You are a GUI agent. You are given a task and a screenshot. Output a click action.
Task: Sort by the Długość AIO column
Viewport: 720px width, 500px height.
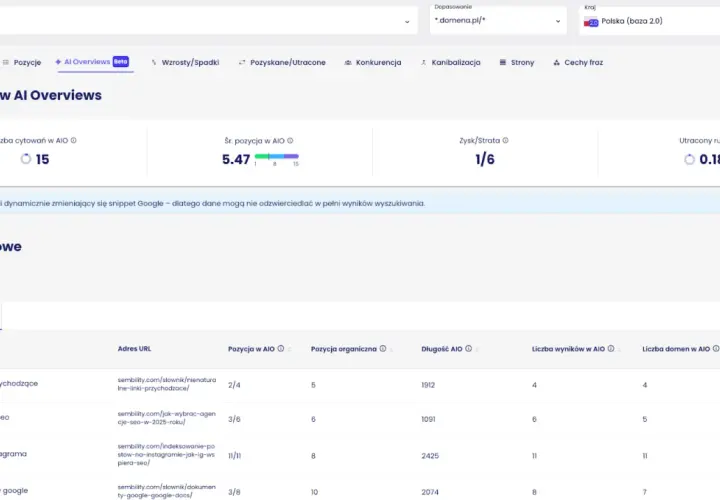click(x=442, y=349)
